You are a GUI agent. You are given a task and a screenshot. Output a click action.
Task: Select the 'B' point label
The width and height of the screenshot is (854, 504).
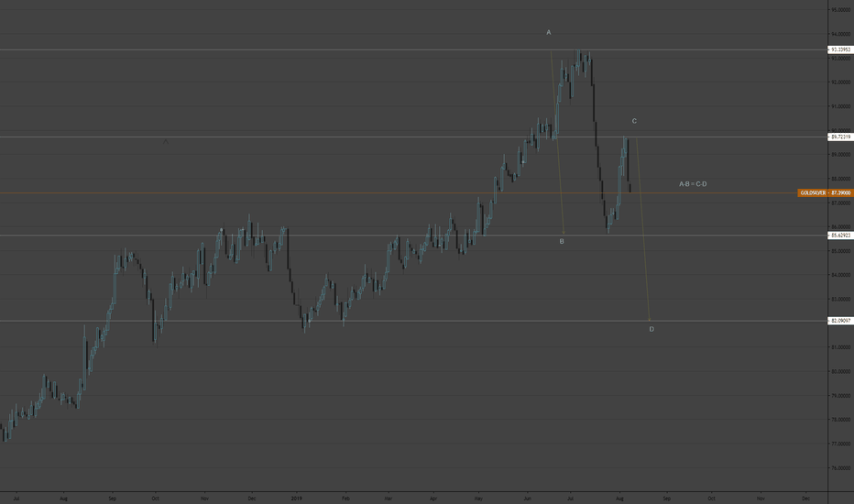(562, 241)
